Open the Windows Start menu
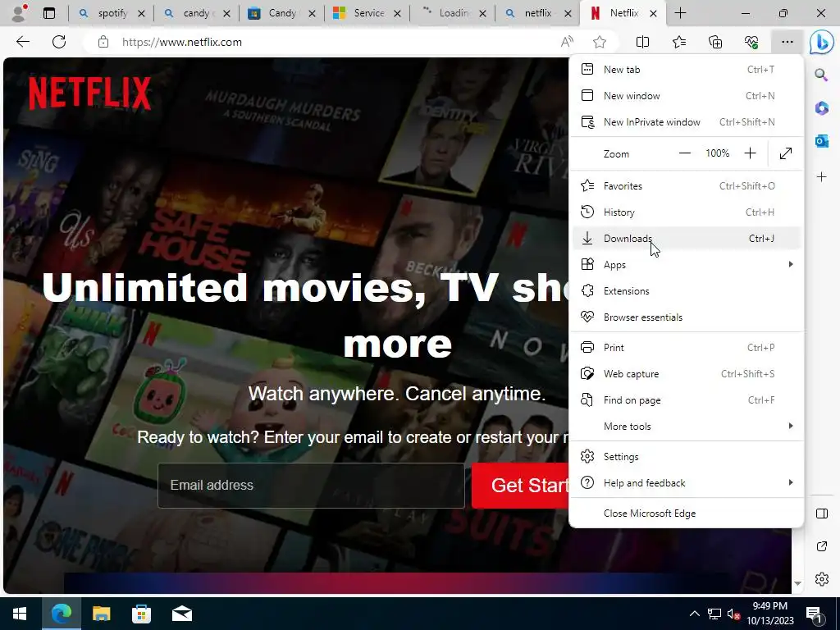 click(x=20, y=614)
